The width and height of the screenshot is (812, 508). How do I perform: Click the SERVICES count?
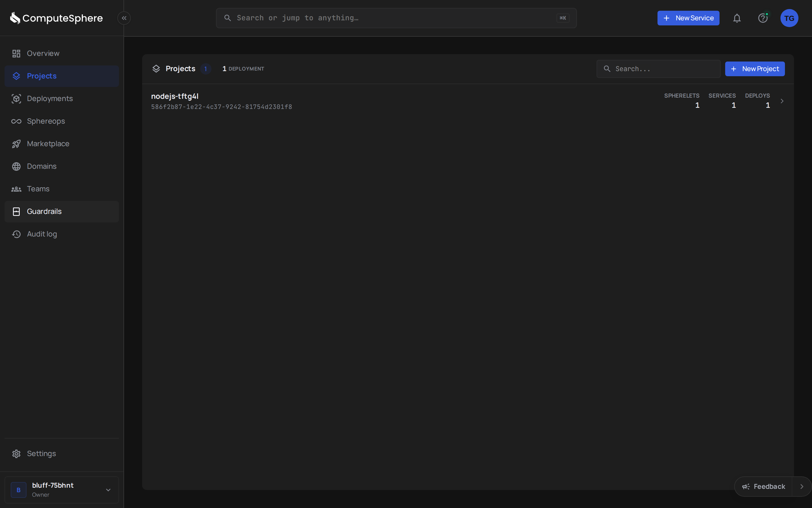(x=734, y=105)
